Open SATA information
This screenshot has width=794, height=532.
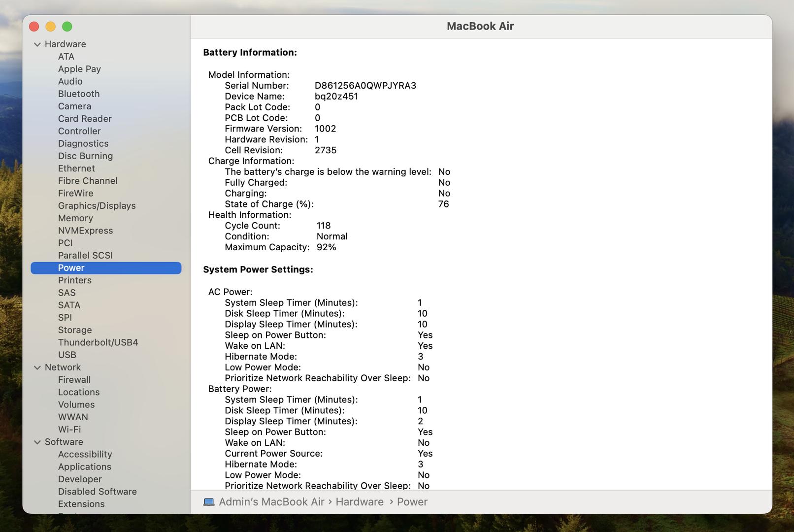[x=69, y=305]
